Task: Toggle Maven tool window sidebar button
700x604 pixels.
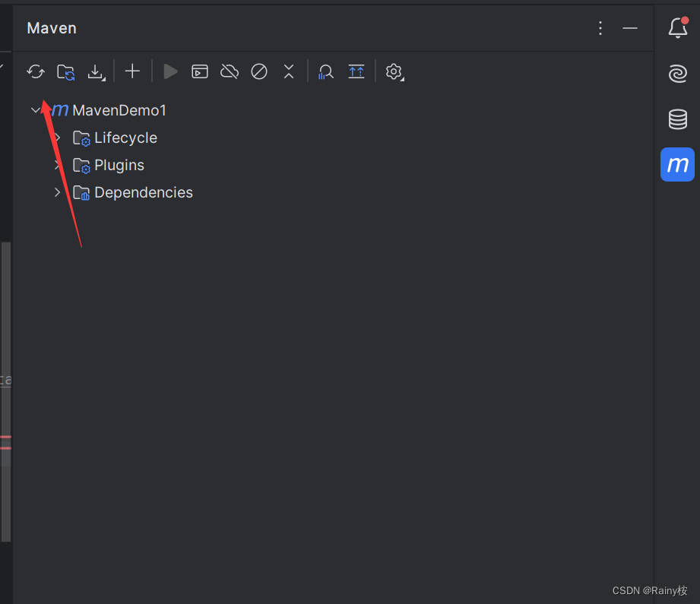Action: click(x=677, y=164)
